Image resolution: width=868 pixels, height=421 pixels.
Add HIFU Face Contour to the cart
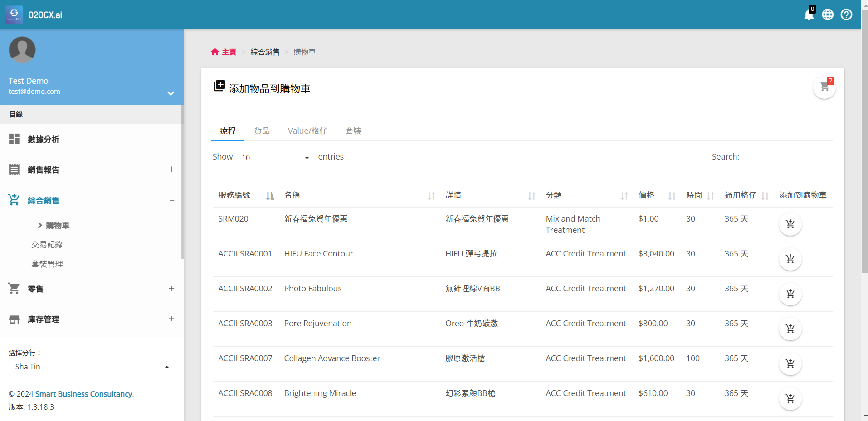[x=790, y=259]
